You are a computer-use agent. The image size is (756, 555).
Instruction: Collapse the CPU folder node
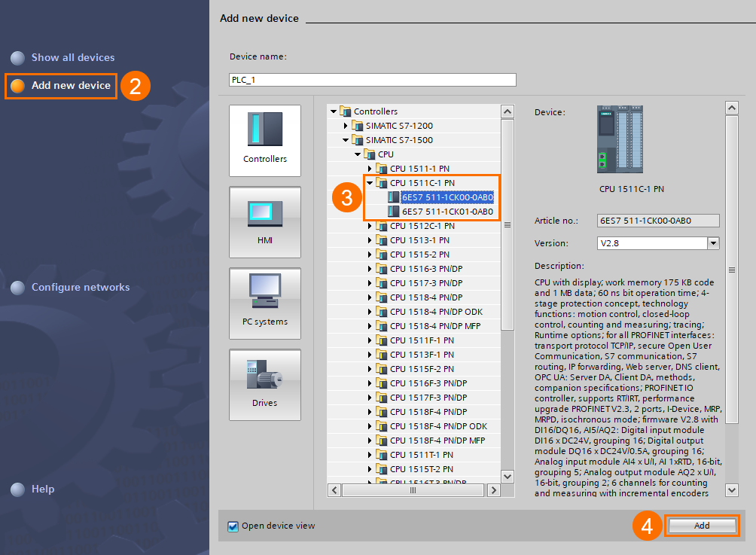tap(358, 154)
